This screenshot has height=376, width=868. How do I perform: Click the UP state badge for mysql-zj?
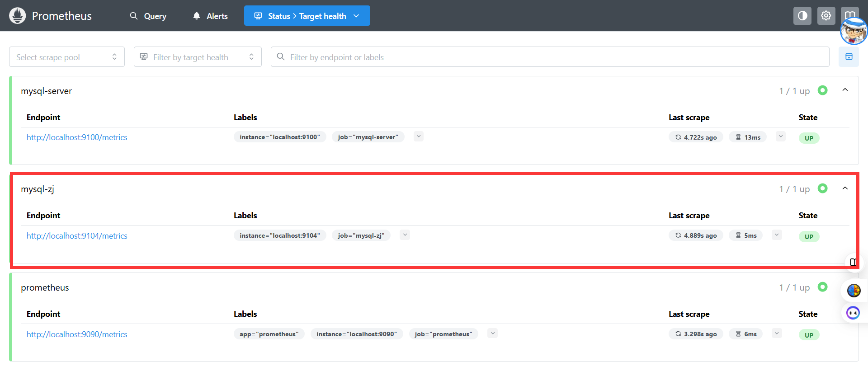(x=809, y=237)
